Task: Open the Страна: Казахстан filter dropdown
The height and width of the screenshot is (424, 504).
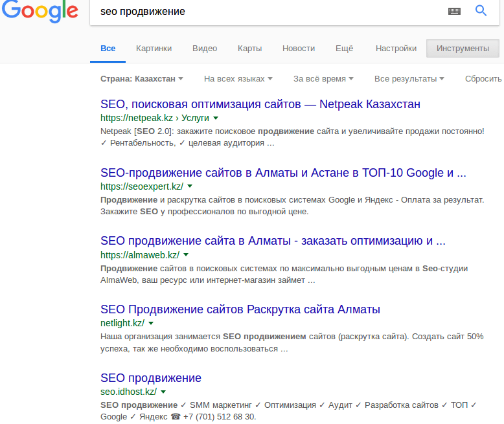Action: [x=142, y=79]
